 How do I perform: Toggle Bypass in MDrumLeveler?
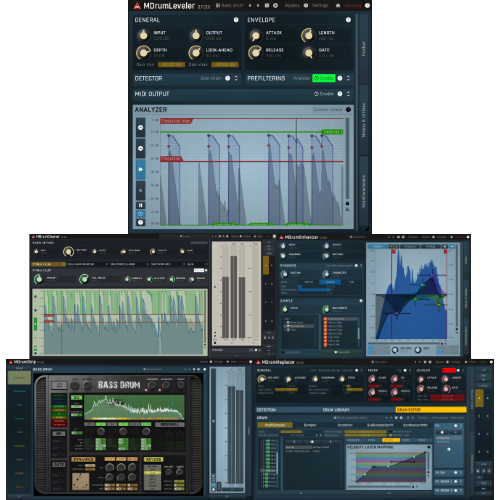click(292, 5)
